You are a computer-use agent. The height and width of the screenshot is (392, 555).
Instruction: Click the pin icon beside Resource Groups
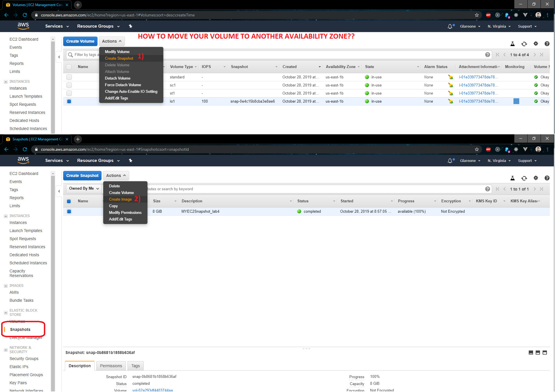pyautogui.click(x=130, y=26)
